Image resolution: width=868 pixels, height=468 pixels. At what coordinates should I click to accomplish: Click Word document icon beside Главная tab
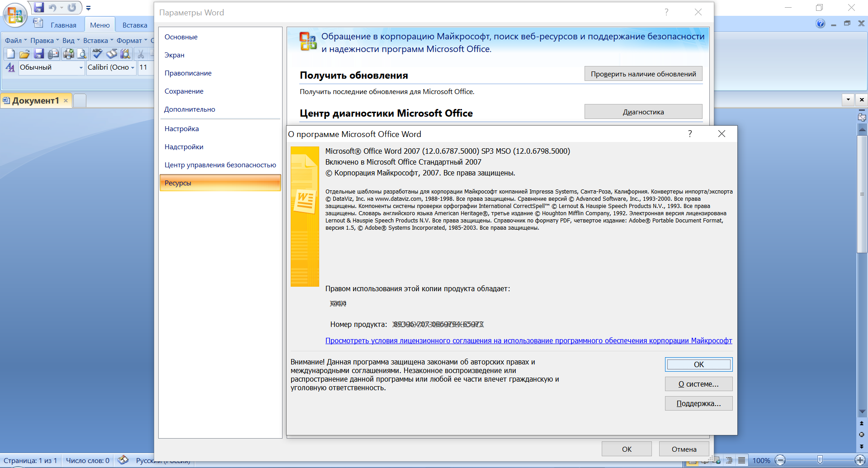38,23
